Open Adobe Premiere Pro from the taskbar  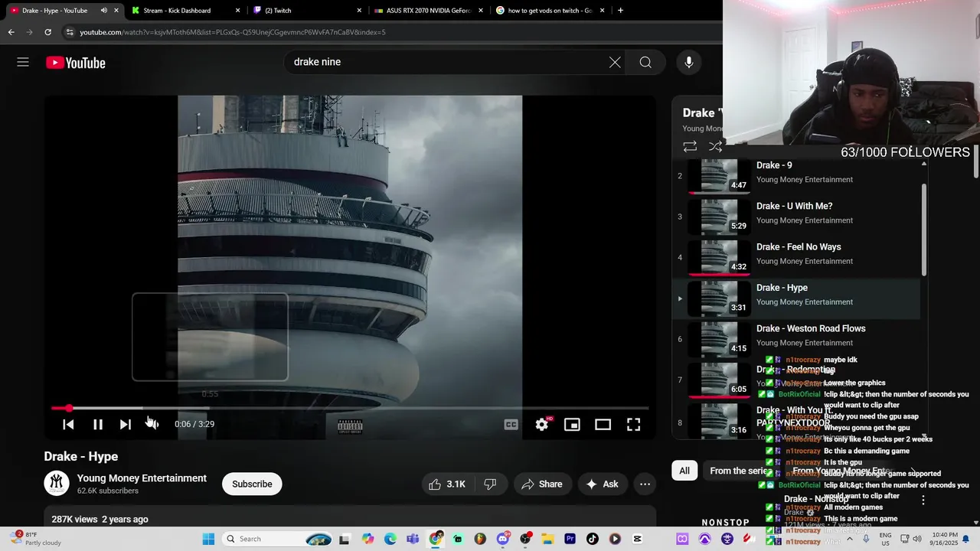[x=570, y=539]
